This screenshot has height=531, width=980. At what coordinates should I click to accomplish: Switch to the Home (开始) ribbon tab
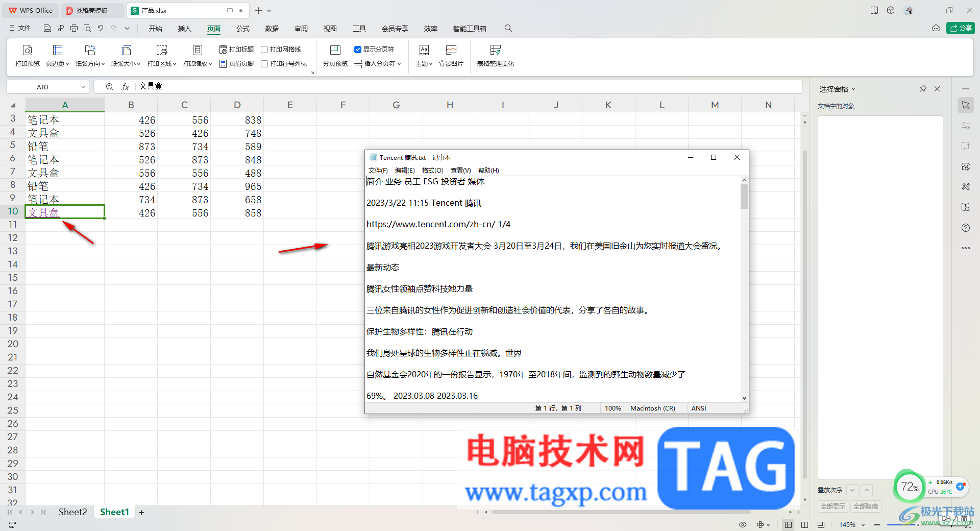(x=156, y=29)
